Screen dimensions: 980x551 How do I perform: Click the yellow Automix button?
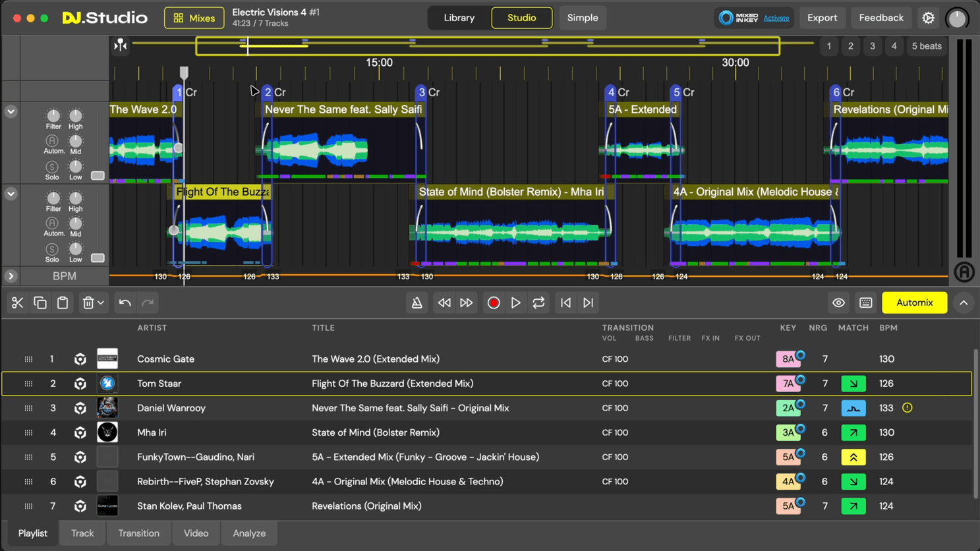pyautogui.click(x=914, y=303)
